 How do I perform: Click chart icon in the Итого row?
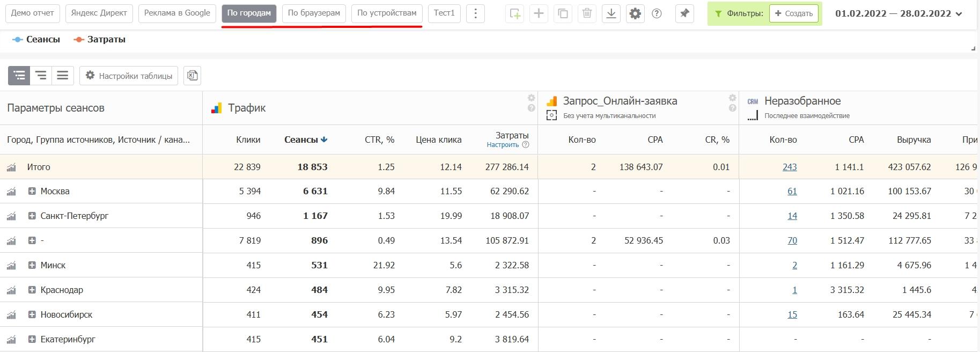(x=11, y=167)
